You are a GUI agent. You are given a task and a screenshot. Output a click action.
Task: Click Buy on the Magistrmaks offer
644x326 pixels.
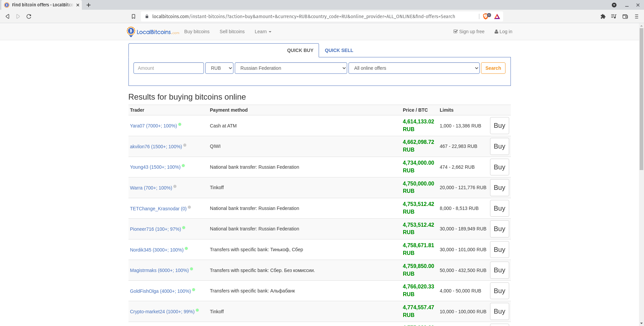point(499,270)
